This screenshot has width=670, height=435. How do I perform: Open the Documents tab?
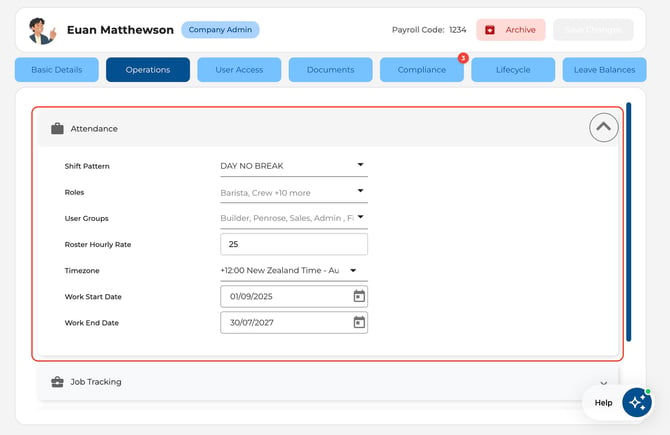point(330,70)
